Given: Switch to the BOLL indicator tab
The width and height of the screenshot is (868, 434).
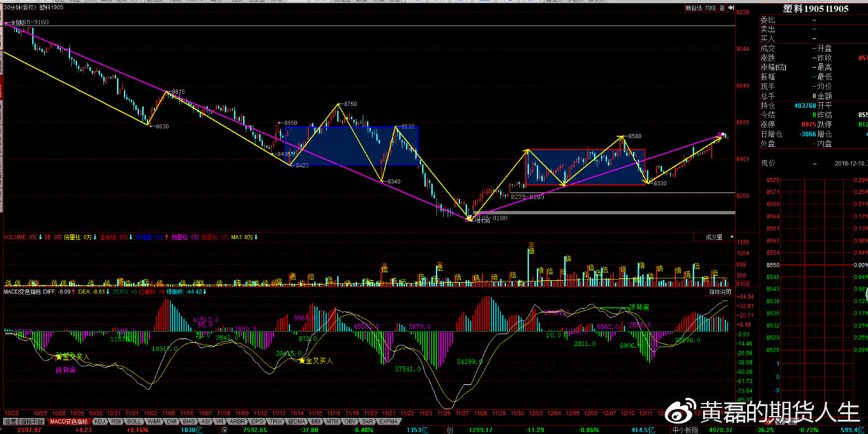Looking at the screenshot, I should click(x=134, y=421).
